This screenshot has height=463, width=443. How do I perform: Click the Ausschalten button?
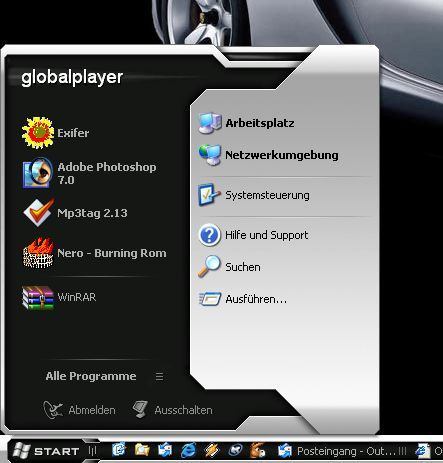click(x=172, y=410)
